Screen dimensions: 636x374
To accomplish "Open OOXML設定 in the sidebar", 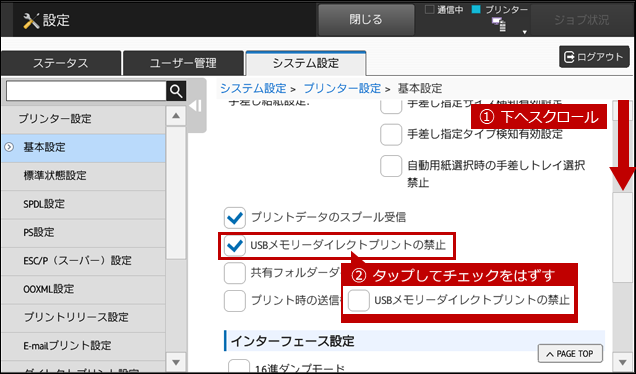I will [x=83, y=289].
